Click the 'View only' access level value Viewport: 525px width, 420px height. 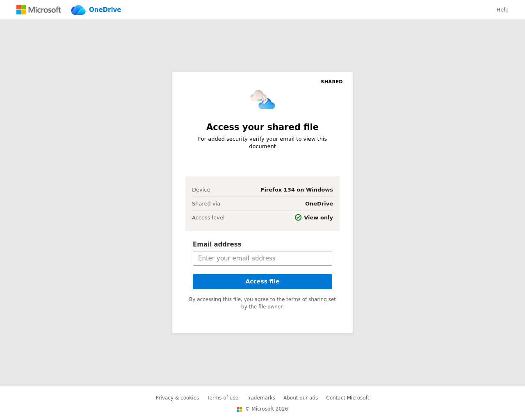tap(318, 217)
